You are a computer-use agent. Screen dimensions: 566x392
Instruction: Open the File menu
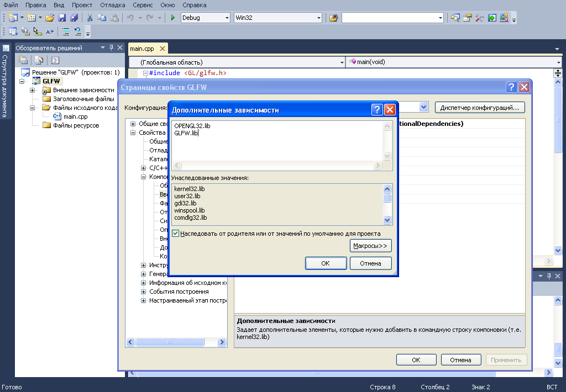11,5
